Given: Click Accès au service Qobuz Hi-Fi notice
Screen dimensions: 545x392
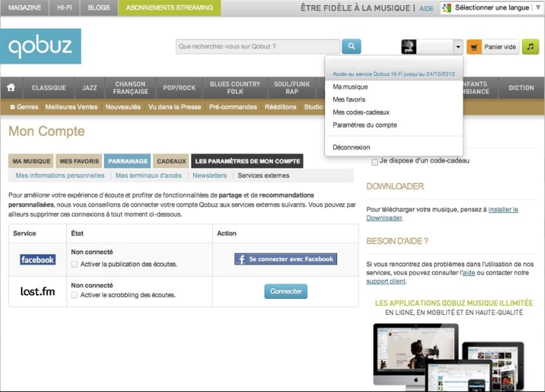Looking at the screenshot, I should [394, 74].
